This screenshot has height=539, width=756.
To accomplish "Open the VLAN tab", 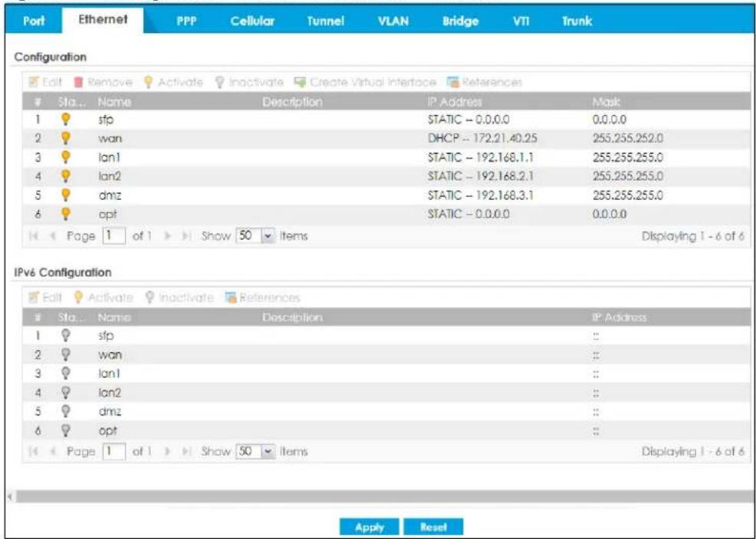I will 394,21.
